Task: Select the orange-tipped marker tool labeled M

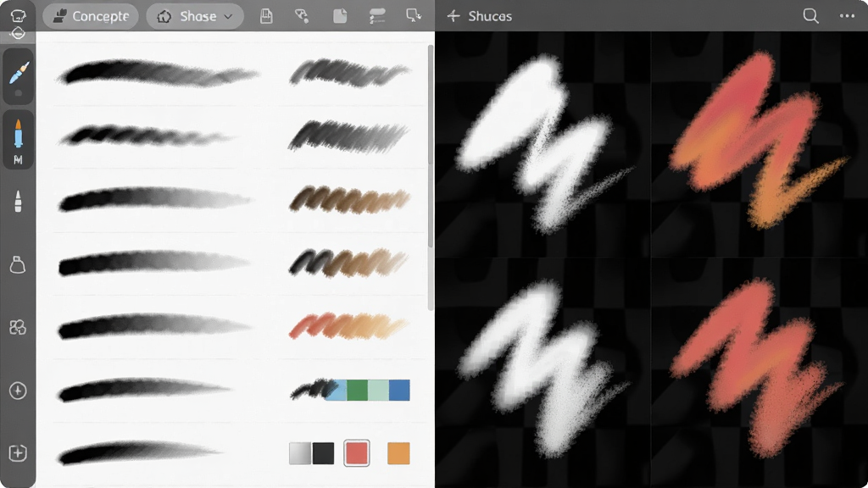Action: pyautogui.click(x=19, y=141)
